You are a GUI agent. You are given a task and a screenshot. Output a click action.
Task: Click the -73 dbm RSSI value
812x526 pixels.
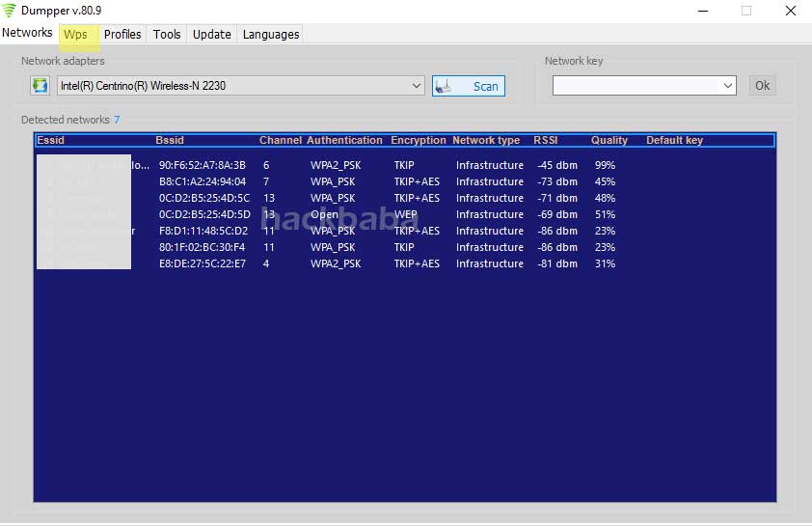coord(557,181)
